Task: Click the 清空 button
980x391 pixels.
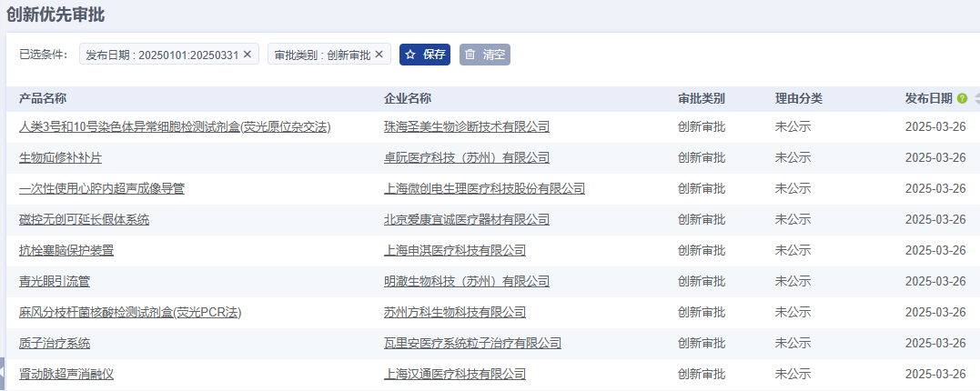Action: (x=485, y=55)
